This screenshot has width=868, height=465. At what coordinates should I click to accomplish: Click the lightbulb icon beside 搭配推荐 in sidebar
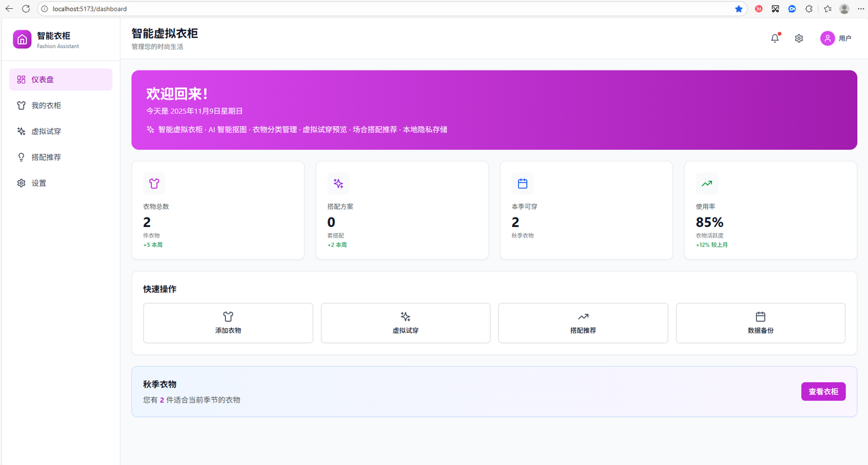[x=22, y=157]
